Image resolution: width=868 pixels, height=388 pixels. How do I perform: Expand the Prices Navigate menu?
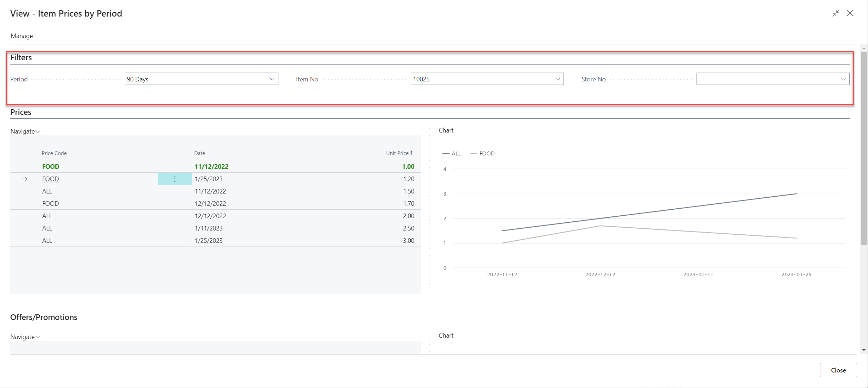point(25,131)
